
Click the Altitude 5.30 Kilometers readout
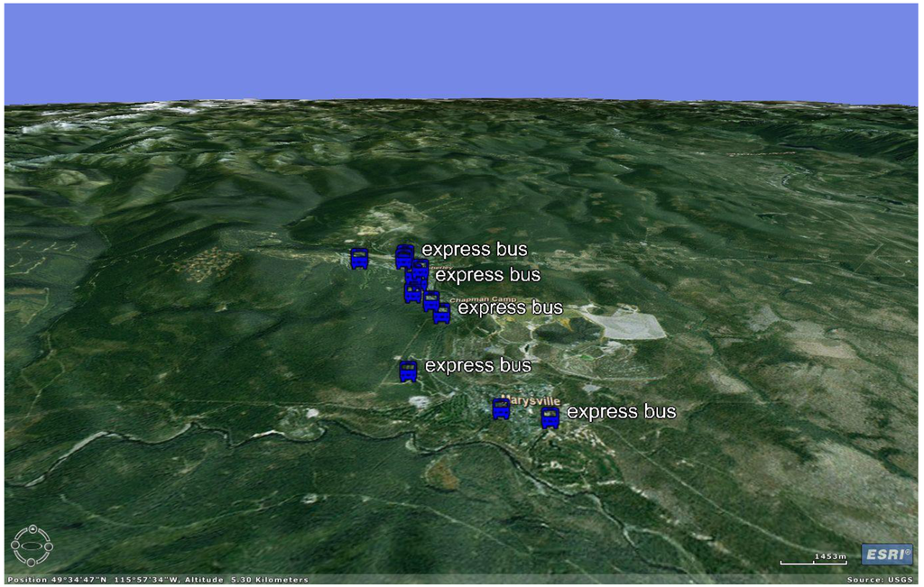[x=247, y=580]
